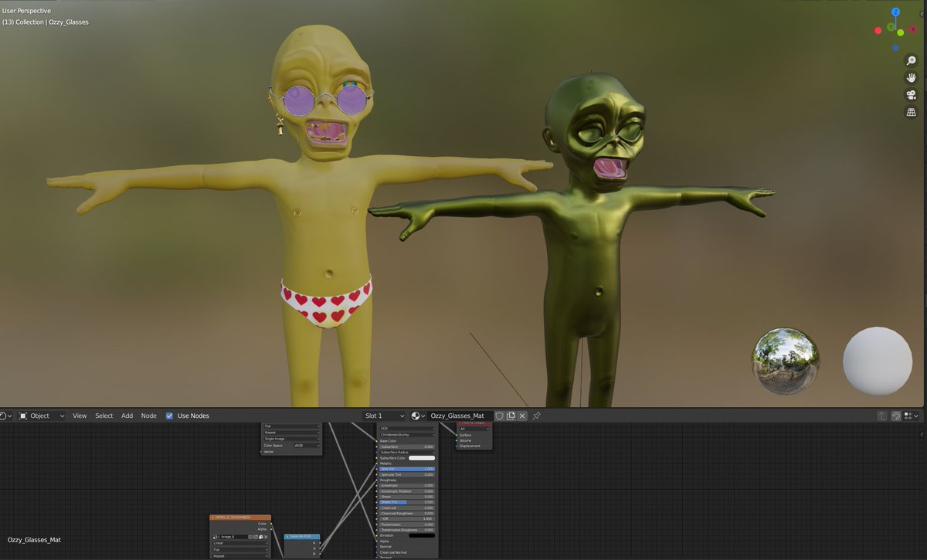
Task: Toggle camera view with camera icon
Action: 912,95
